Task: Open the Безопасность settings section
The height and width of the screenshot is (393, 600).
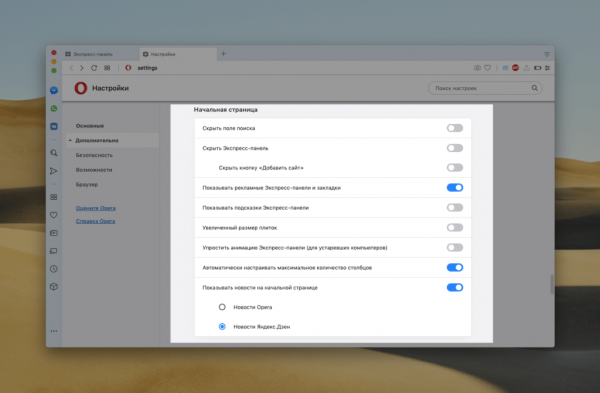Action: (94, 155)
